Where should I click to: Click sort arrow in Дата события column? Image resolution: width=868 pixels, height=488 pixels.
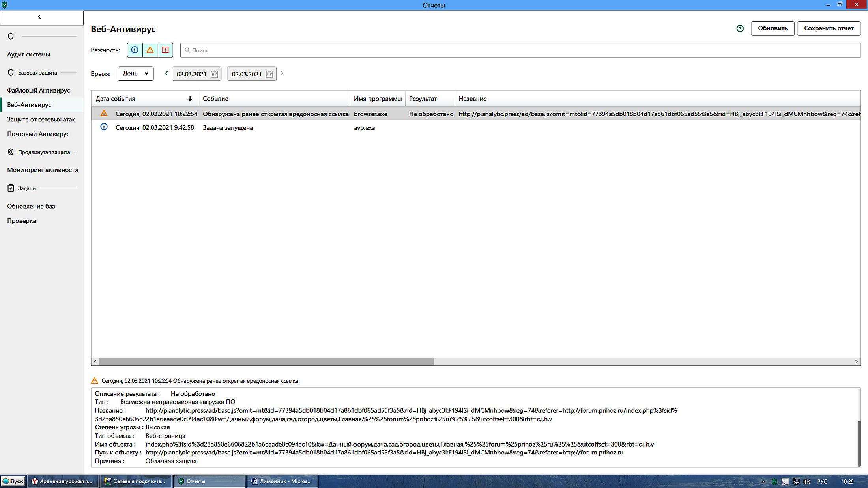click(190, 99)
